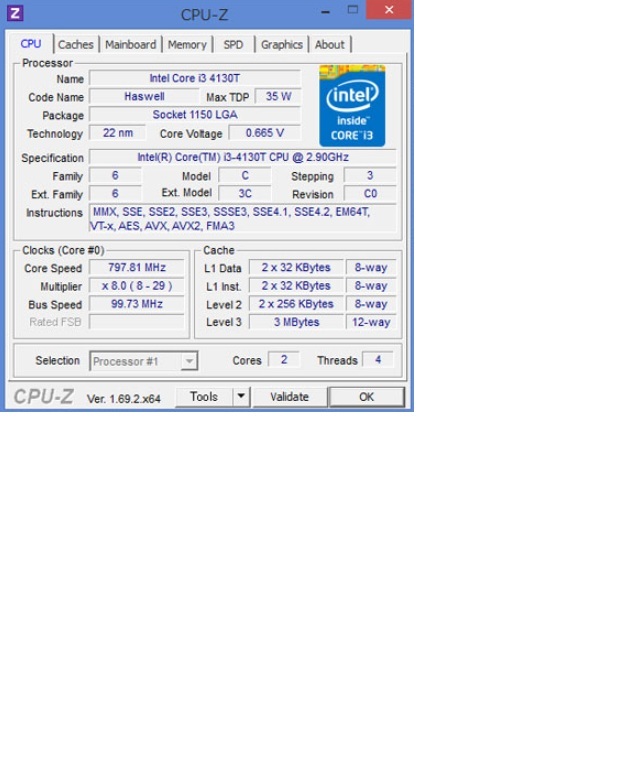Select the CPU tab

point(30,44)
